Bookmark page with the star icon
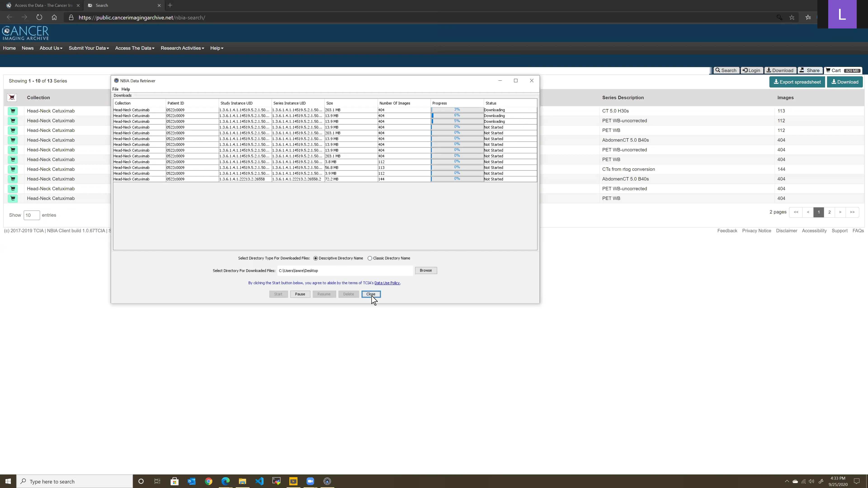The width and height of the screenshot is (868, 488). (792, 18)
